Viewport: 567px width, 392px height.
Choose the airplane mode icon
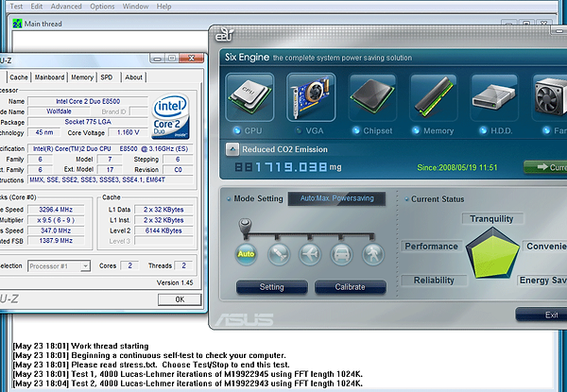coord(310,254)
